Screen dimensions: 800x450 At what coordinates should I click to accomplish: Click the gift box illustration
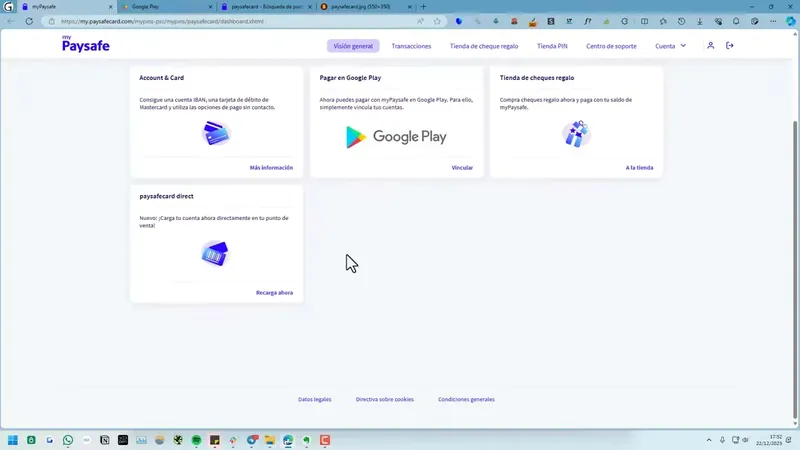[x=576, y=134]
